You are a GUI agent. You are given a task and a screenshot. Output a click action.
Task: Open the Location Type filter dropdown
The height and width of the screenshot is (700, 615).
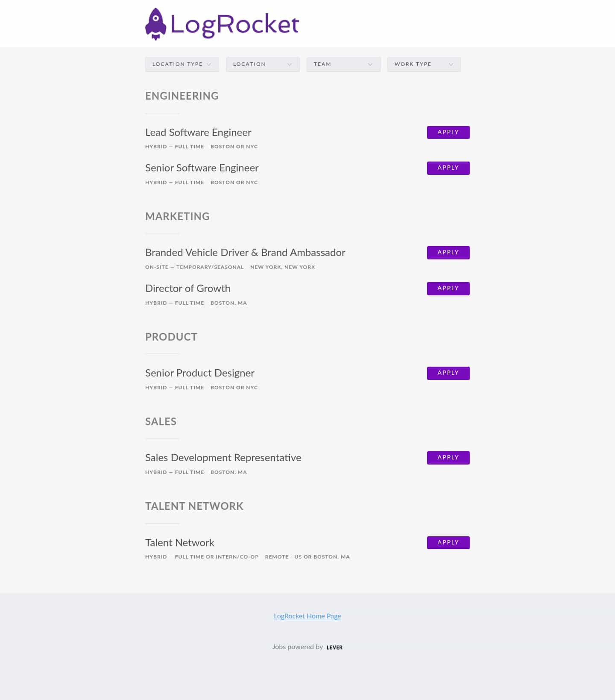pyautogui.click(x=182, y=64)
